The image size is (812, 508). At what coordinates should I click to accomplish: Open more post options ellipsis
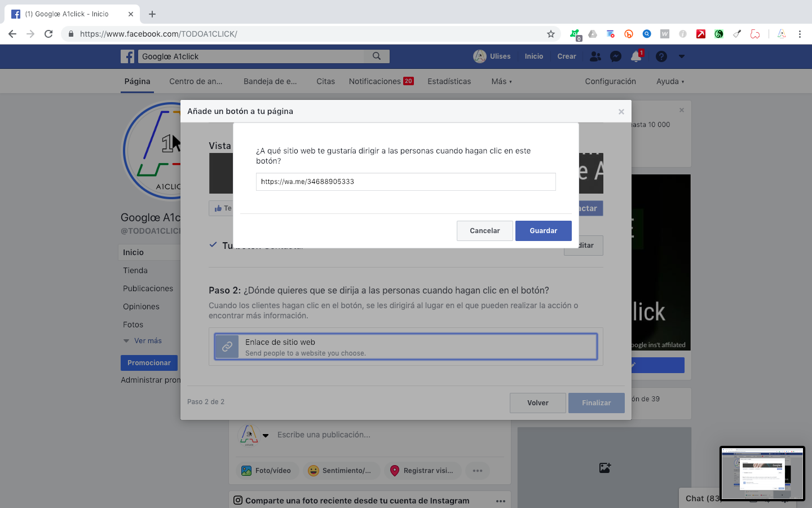[x=477, y=471]
